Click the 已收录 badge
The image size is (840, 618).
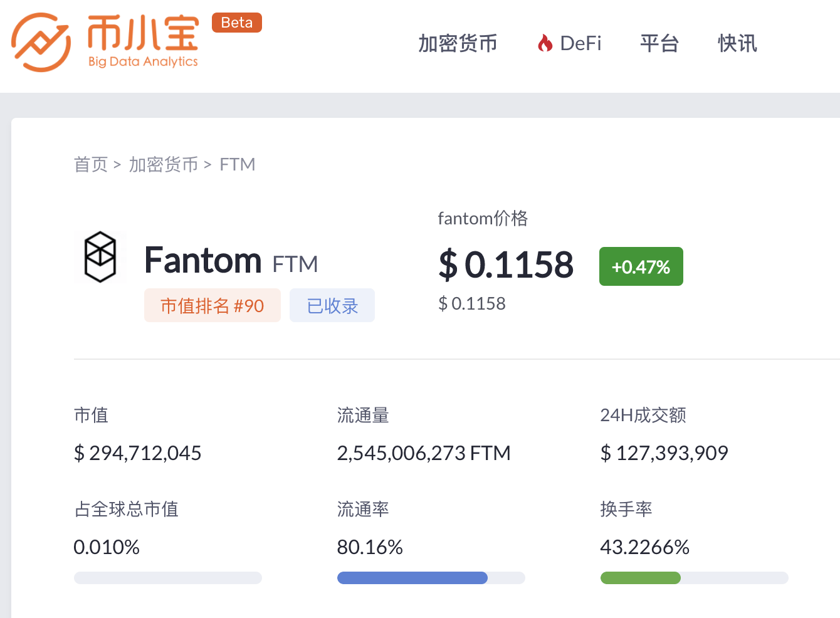pyautogui.click(x=332, y=305)
